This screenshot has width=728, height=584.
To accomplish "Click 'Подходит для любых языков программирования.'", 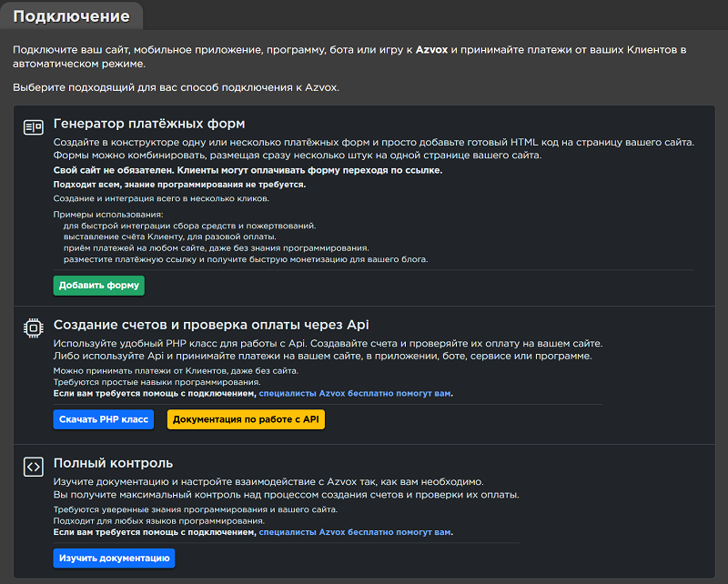I will coord(158,521).
